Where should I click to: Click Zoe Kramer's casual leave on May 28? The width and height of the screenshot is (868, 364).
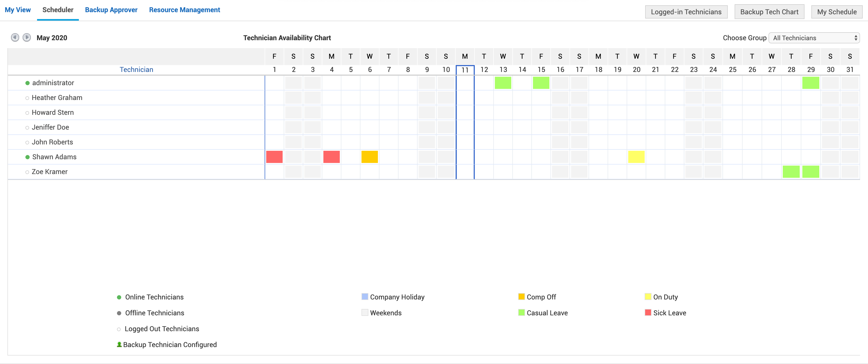791,172
